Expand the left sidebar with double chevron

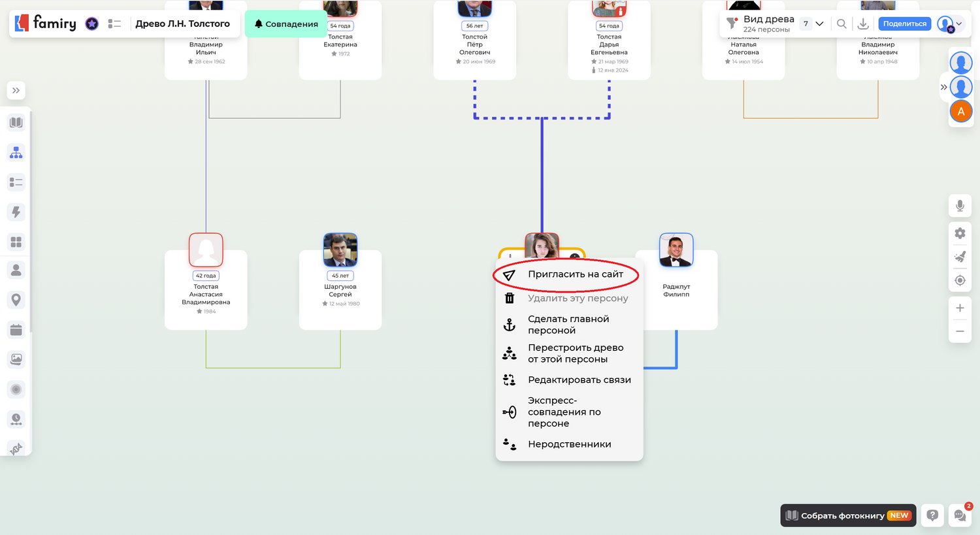tap(16, 90)
